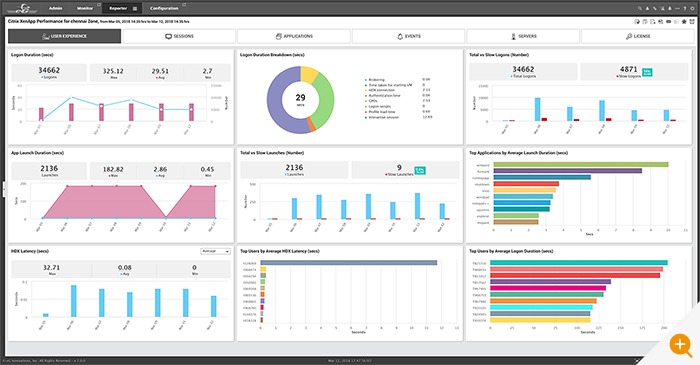Viewport: 700px width, 365px height.
Task: Switch to the Sessions tab
Action: click(x=179, y=36)
